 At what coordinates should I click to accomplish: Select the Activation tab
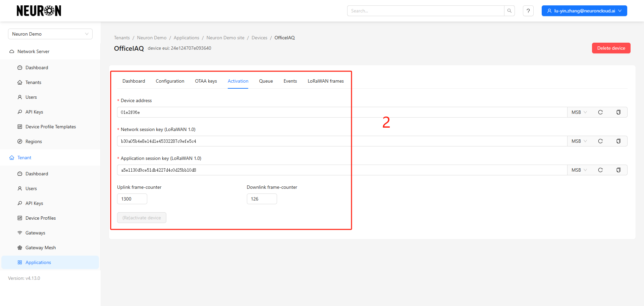pyautogui.click(x=238, y=81)
